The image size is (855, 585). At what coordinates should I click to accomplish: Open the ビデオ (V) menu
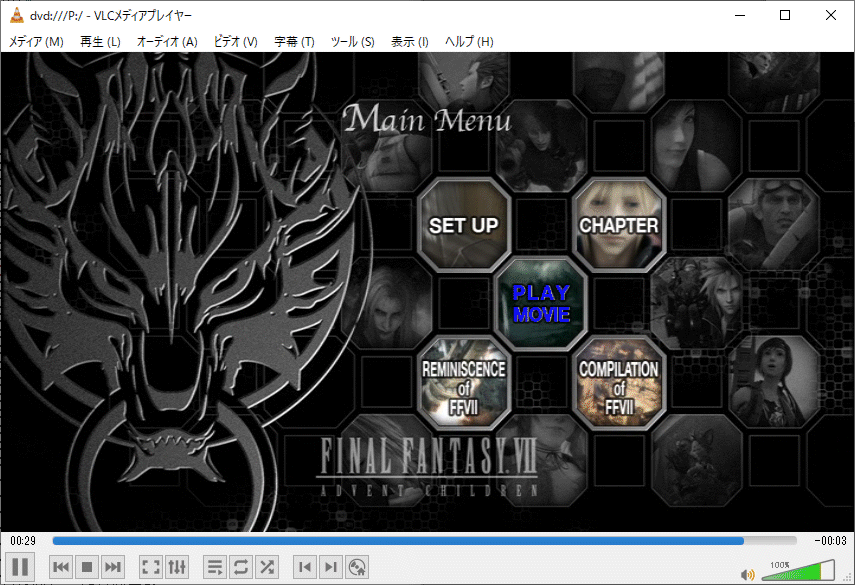point(236,41)
